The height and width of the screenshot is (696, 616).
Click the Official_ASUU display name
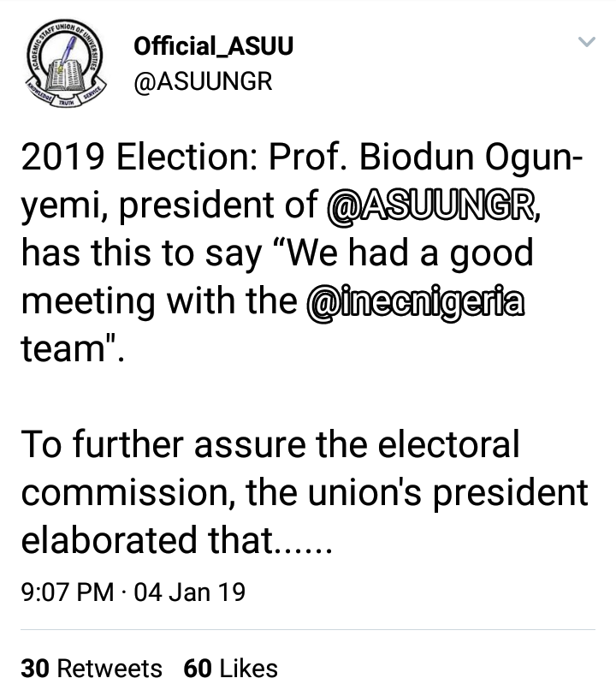[x=213, y=47]
